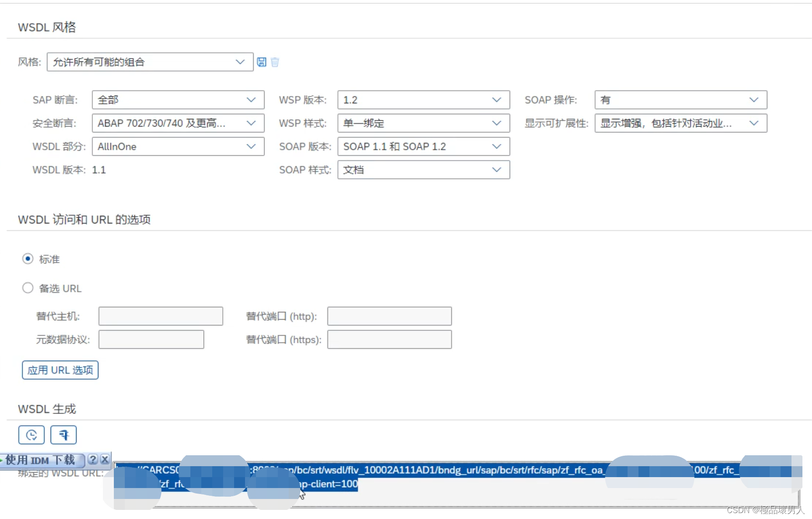Open the 风格 dropdown arrow
The width and height of the screenshot is (812, 519).
240,62
